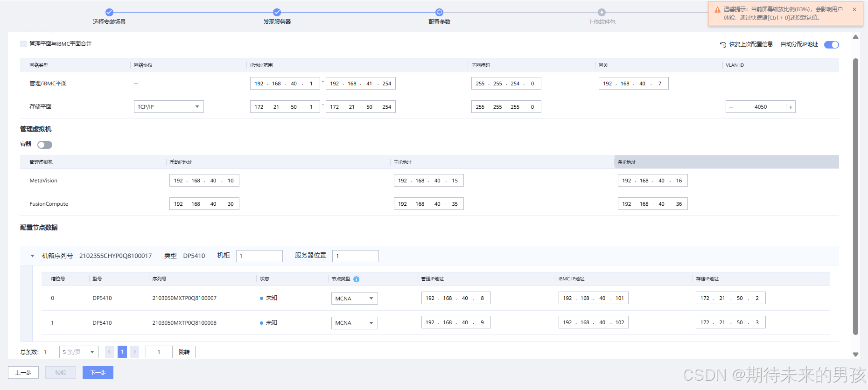The height and width of the screenshot is (390, 868).
Task: Click the 校验 button
Action: pyautogui.click(x=61, y=373)
